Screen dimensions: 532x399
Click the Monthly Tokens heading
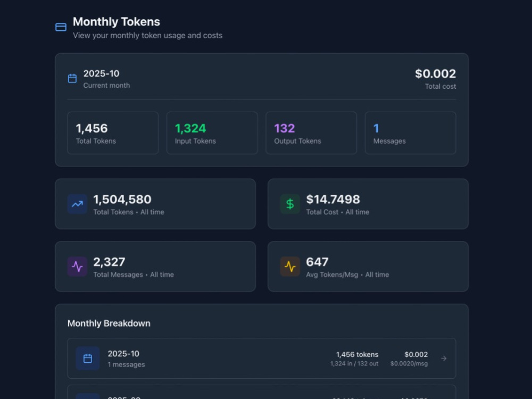coord(117,22)
